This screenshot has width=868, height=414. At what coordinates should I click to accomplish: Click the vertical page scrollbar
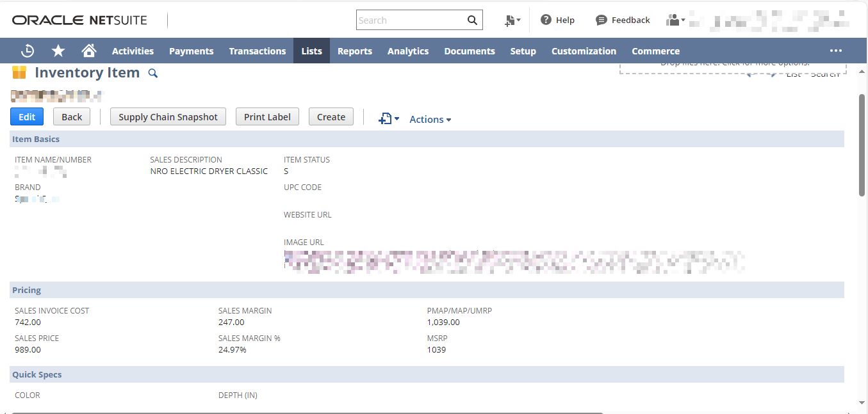pos(862,145)
